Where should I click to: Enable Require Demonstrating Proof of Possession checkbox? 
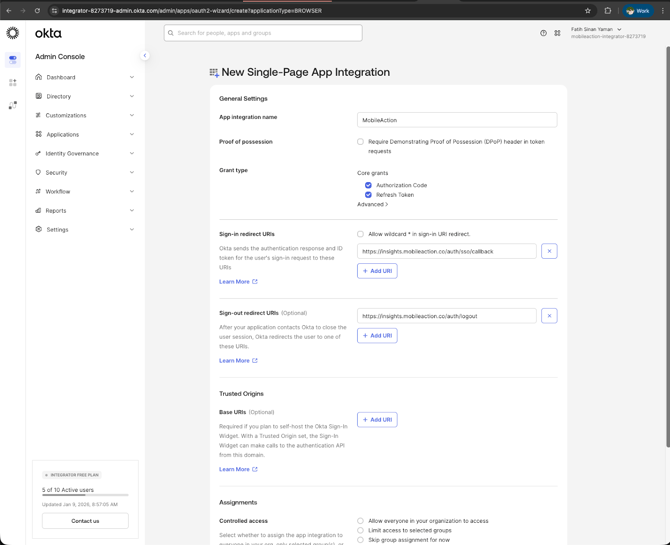[x=361, y=142]
